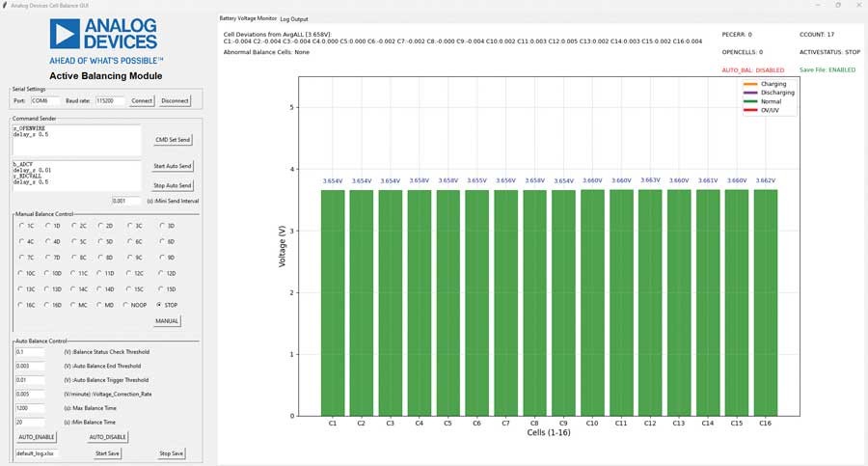Select the MC radio button
The width and height of the screenshot is (868, 466).
click(76, 305)
